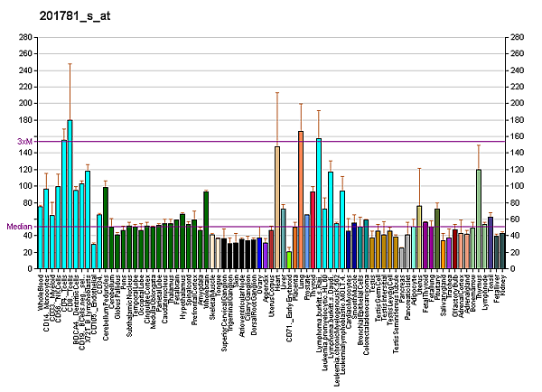Click the 3xM threshold label
Viewport: 542px width, 392px height.
pos(24,142)
